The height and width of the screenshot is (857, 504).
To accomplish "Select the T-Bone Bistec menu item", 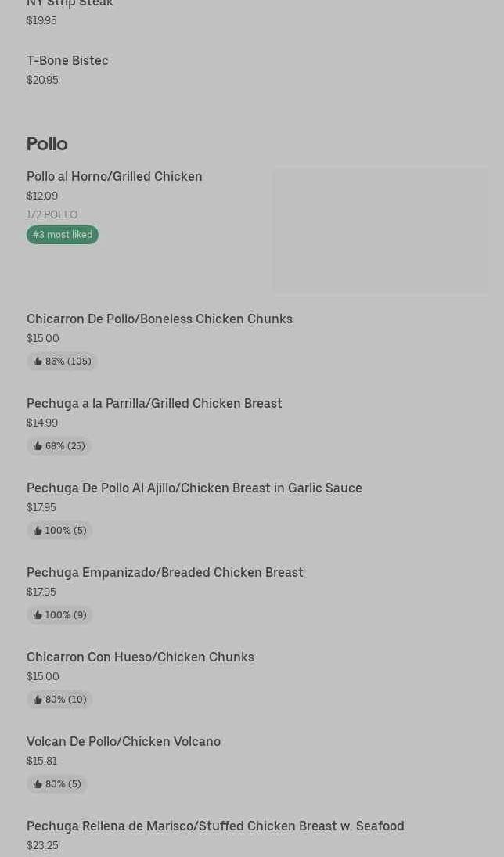I will tap(67, 61).
